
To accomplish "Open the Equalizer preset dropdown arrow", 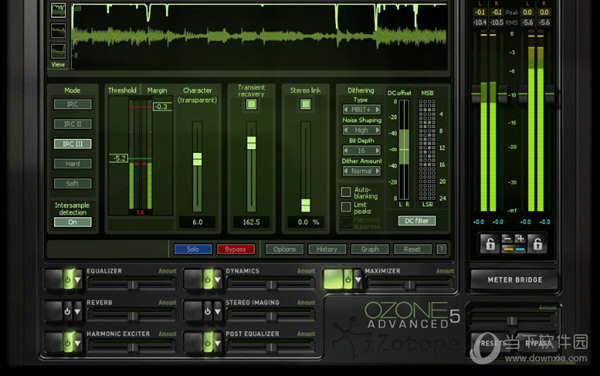I will pos(78,280).
